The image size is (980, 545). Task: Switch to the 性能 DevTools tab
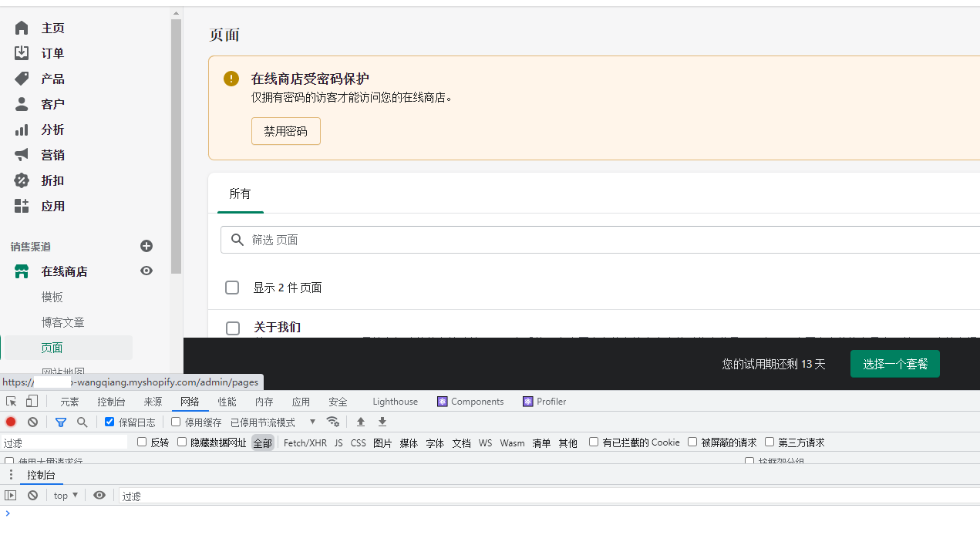(x=227, y=402)
